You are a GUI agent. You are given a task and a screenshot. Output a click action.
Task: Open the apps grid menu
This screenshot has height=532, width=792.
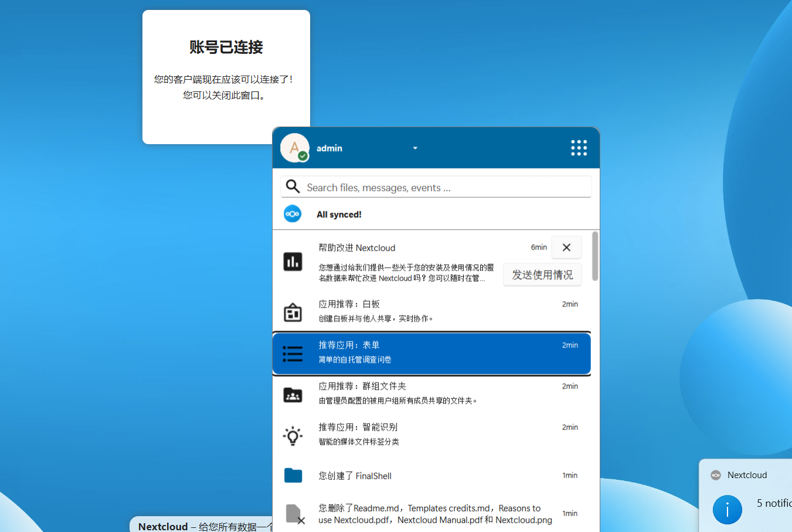[579, 148]
